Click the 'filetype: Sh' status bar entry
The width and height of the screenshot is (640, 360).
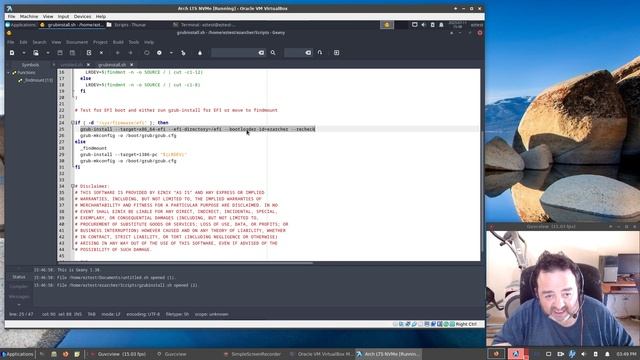[x=177, y=314]
